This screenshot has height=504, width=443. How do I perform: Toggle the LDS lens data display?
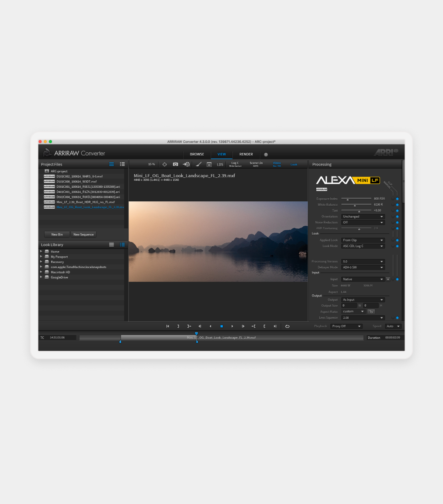coord(220,165)
